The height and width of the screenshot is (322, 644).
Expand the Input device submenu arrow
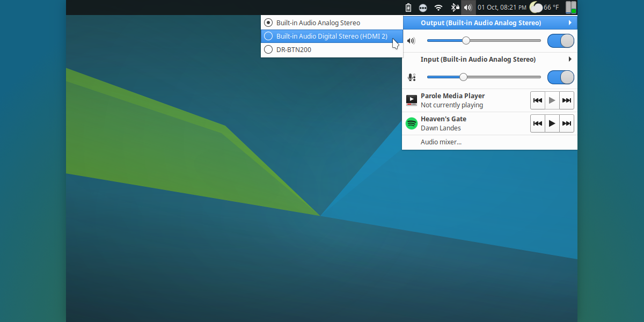pyautogui.click(x=570, y=59)
